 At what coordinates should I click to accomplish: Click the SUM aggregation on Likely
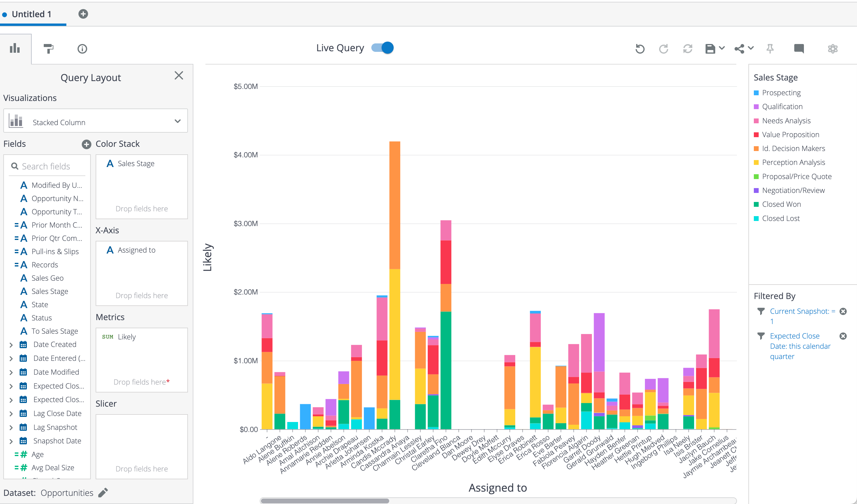(107, 337)
